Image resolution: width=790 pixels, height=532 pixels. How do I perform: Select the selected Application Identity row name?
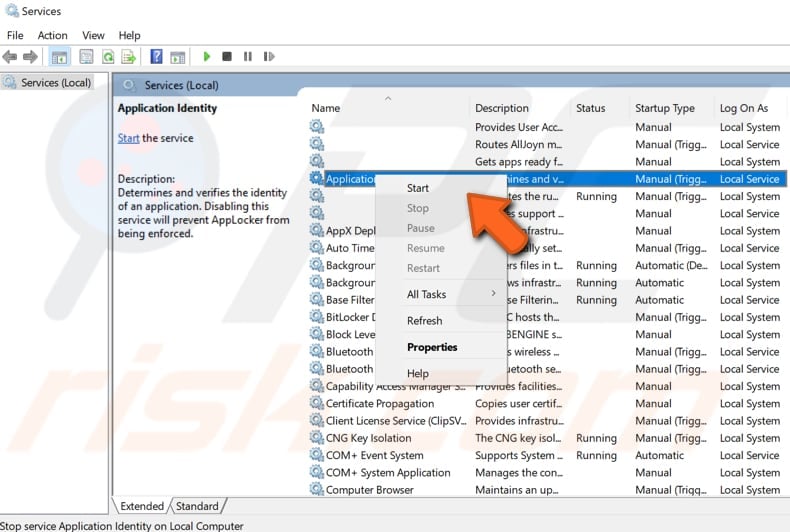point(351,179)
